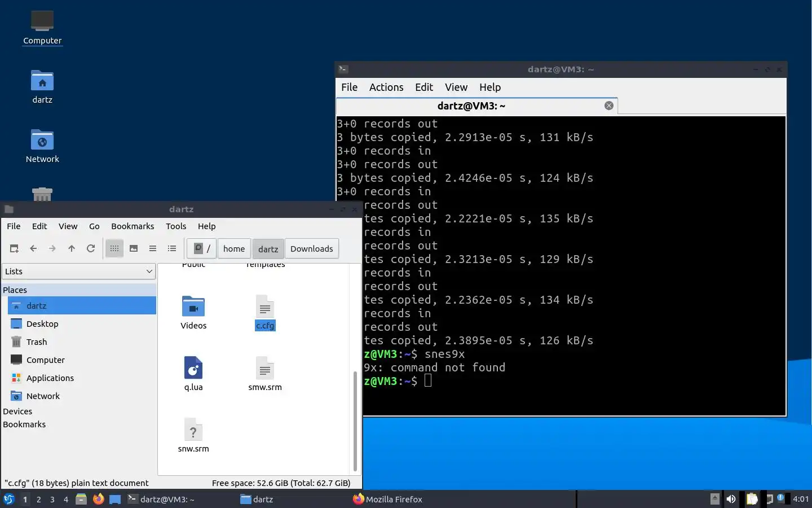Image resolution: width=812 pixels, height=508 pixels.
Task: Open the file manager Help menu
Action: pyautogui.click(x=207, y=226)
